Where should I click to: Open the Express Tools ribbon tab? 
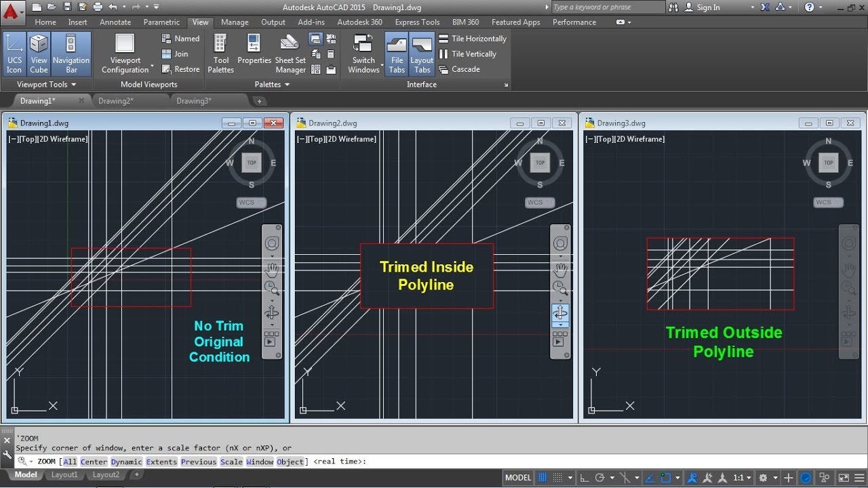(x=417, y=22)
